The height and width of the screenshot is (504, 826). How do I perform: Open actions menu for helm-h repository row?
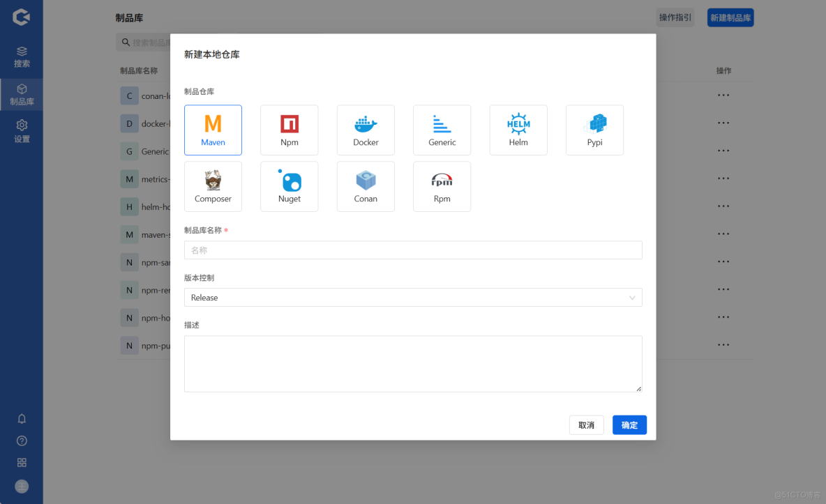click(x=723, y=206)
